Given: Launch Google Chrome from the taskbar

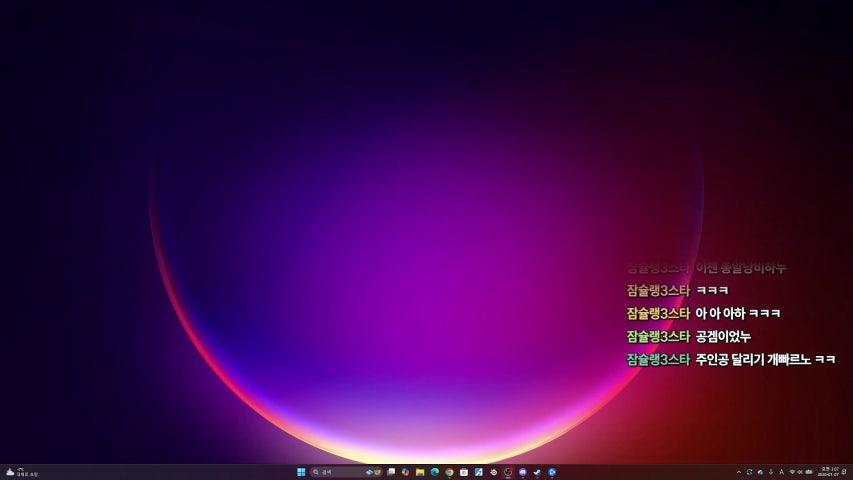Looking at the screenshot, I should pos(449,472).
